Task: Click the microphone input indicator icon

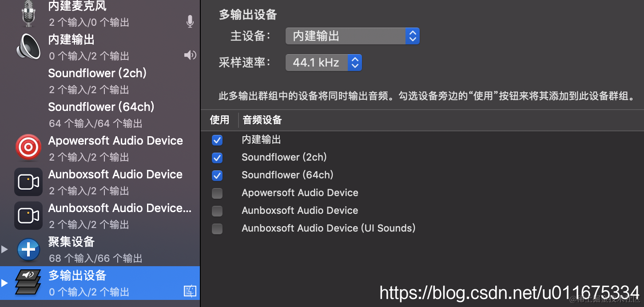Action: (x=190, y=21)
